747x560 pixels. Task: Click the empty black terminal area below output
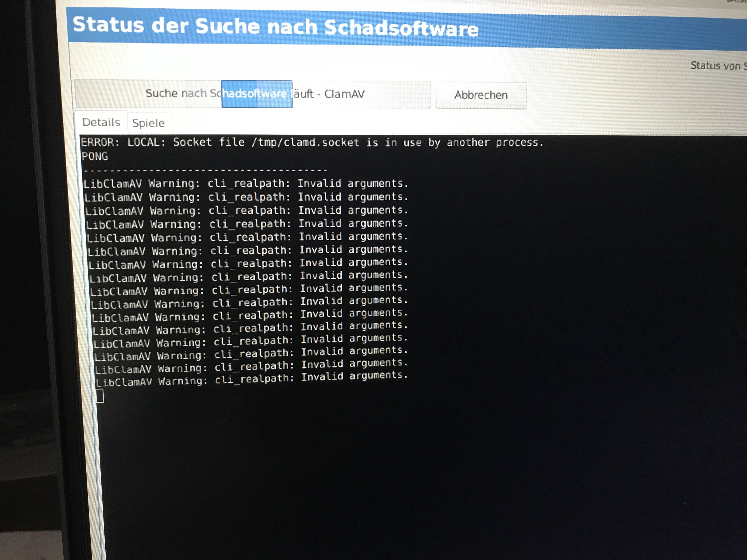(405, 472)
